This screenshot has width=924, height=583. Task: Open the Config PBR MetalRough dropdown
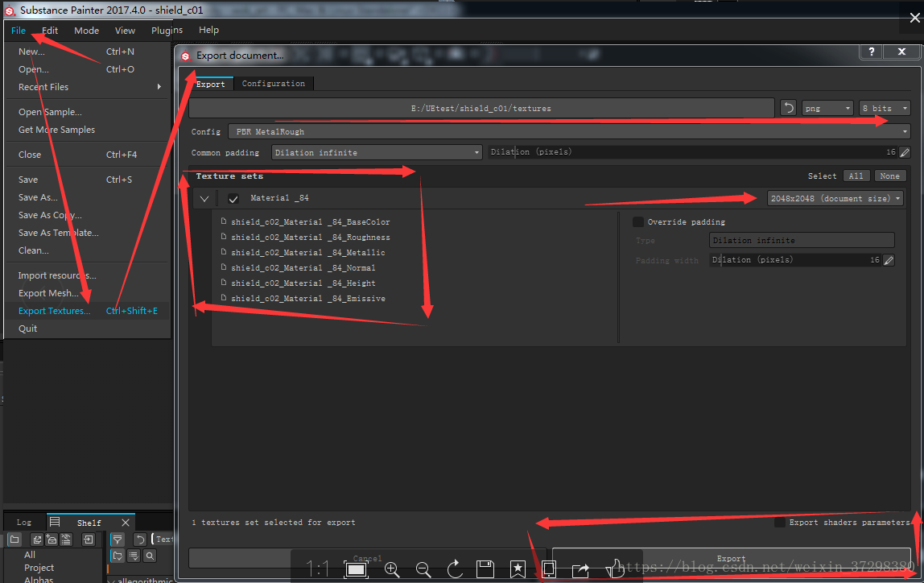pyautogui.click(x=570, y=131)
